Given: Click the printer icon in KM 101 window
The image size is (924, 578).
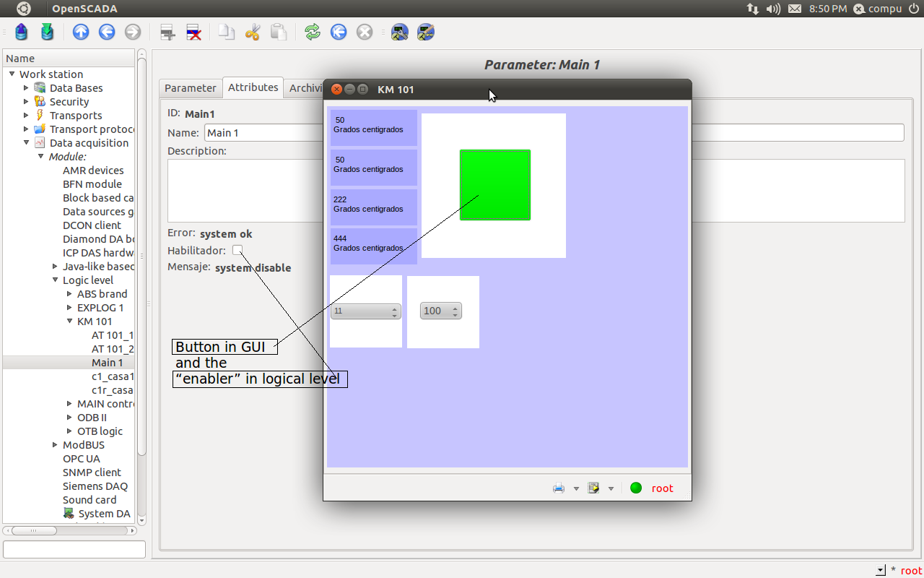Looking at the screenshot, I should 559,488.
